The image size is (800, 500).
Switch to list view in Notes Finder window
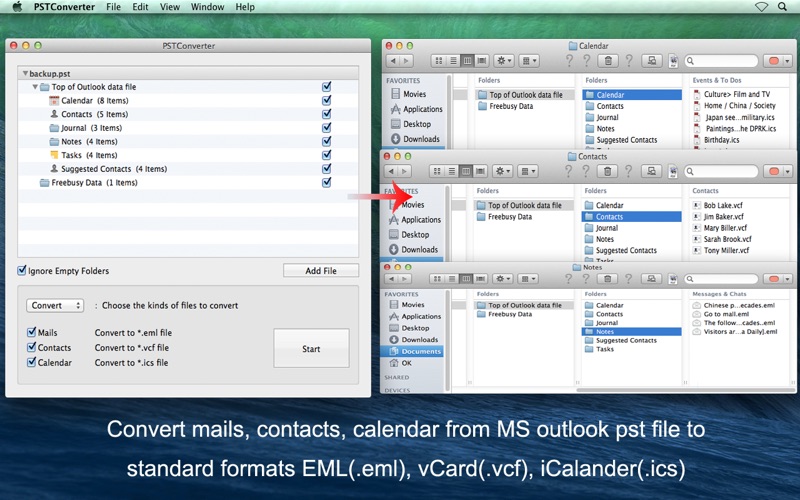coord(452,279)
